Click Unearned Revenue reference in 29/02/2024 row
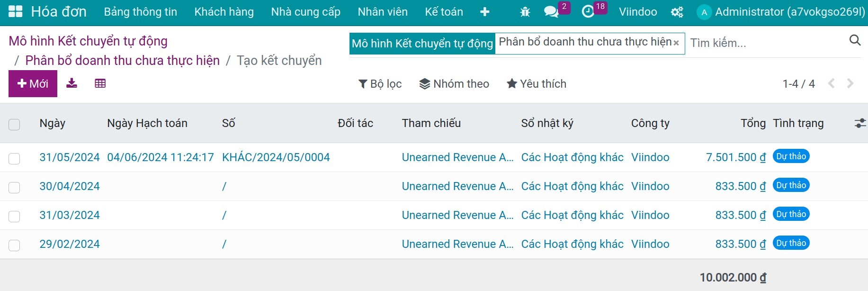Viewport: 868px width, 291px height. (x=457, y=244)
